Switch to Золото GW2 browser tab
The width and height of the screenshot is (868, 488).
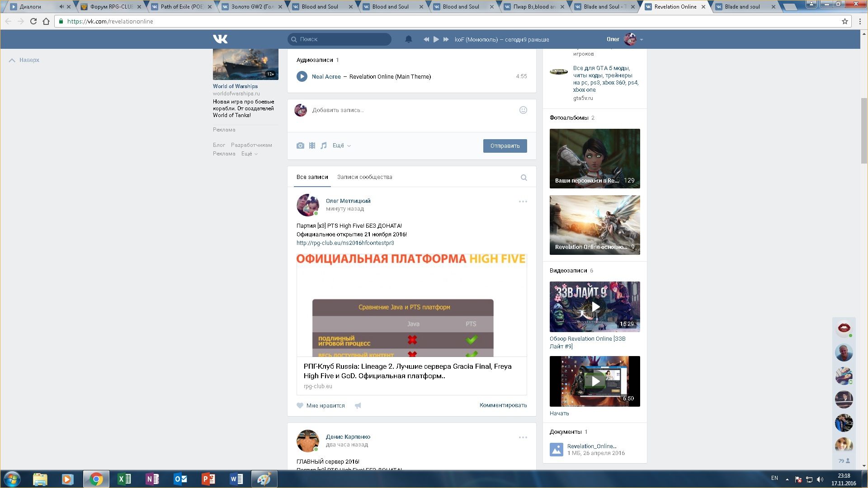(x=252, y=7)
